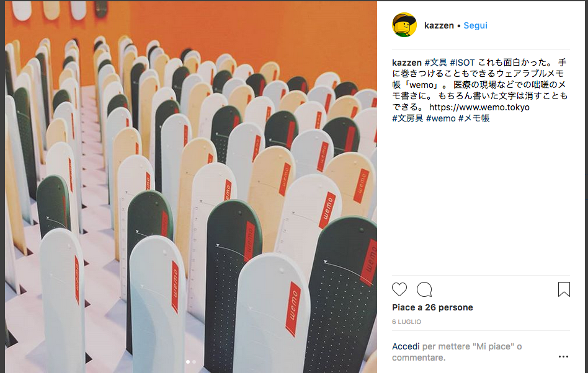Open the #メモ帳 hashtag
Screen dimensions: 588x373
coord(474,118)
